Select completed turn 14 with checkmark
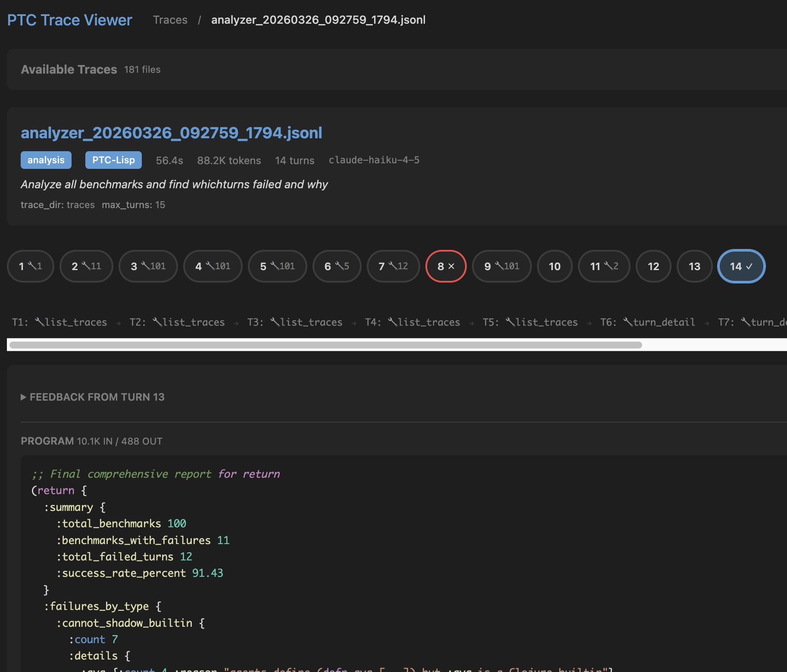The image size is (787, 672). (741, 266)
